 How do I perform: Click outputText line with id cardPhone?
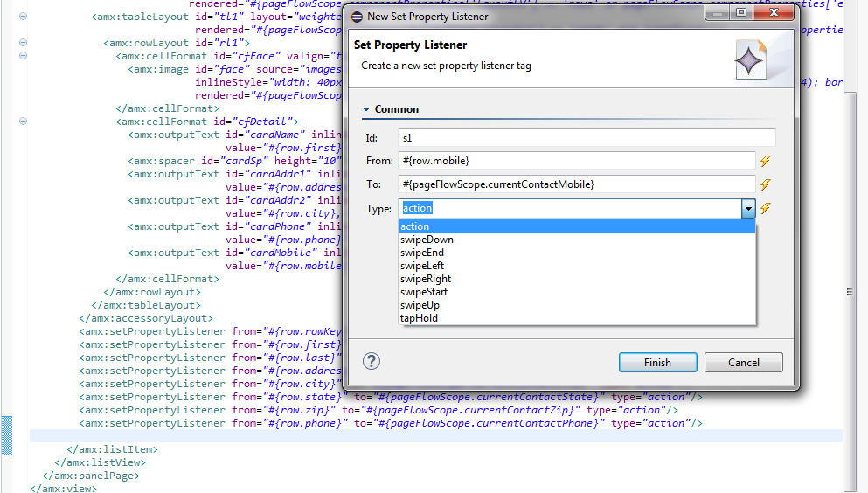(x=235, y=226)
